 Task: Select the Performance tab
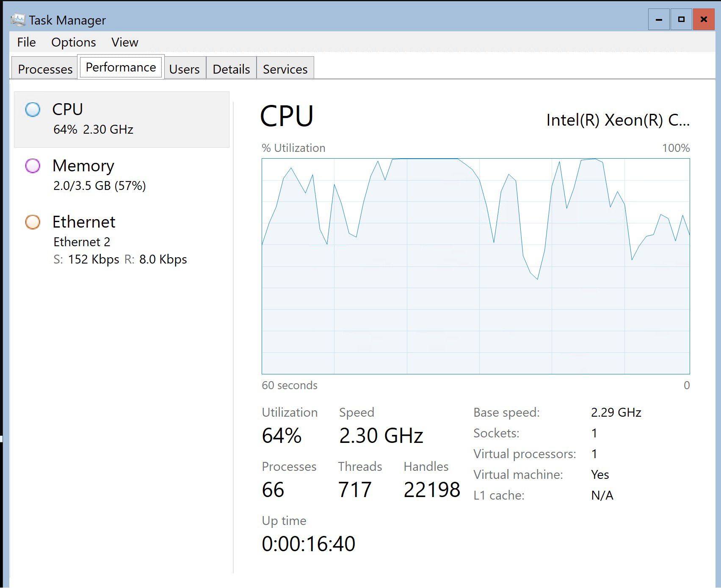tap(121, 67)
